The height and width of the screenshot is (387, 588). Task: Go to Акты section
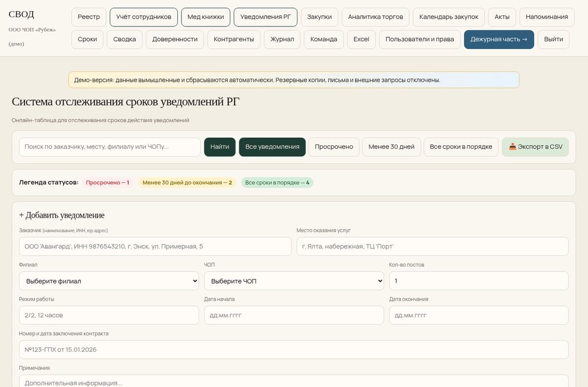click(502, 17)
